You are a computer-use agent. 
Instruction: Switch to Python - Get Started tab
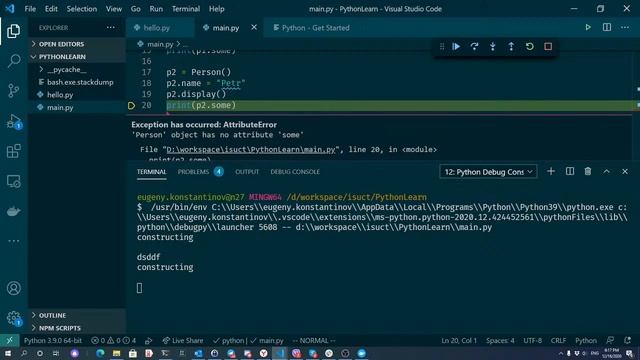(x=311, y=28)
